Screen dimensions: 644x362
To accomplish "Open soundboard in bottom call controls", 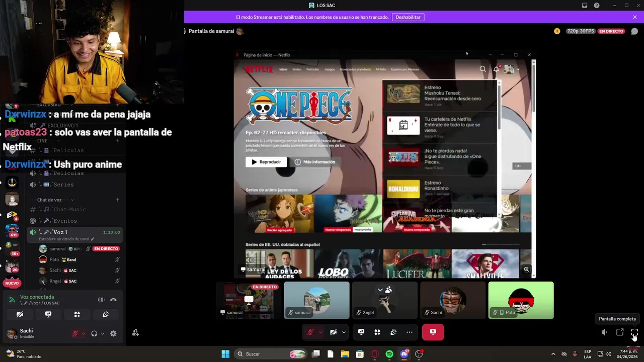I will point(393,332).
